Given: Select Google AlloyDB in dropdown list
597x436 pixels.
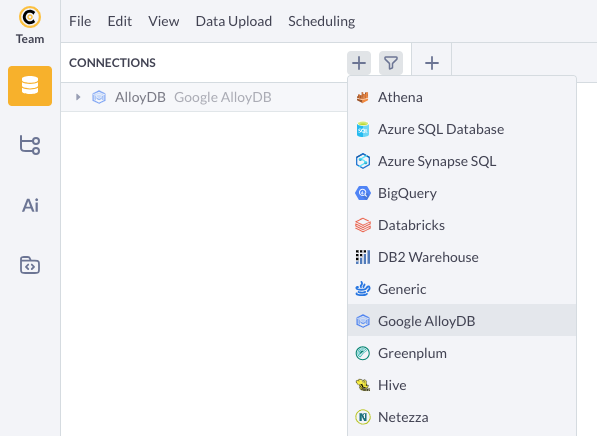Looking at the screenshot, I should click(462, 321).
